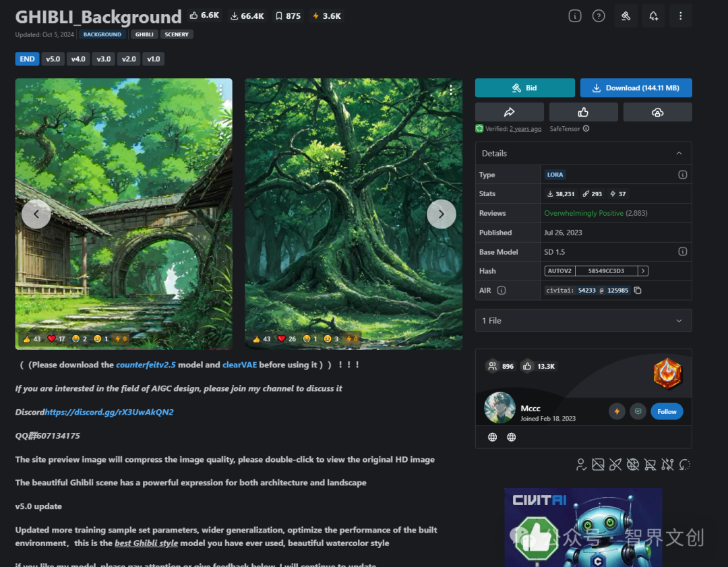Viewport: 728px width, 567px height.
Task: Open the Discord invite link
Action: tap(109, 412)
